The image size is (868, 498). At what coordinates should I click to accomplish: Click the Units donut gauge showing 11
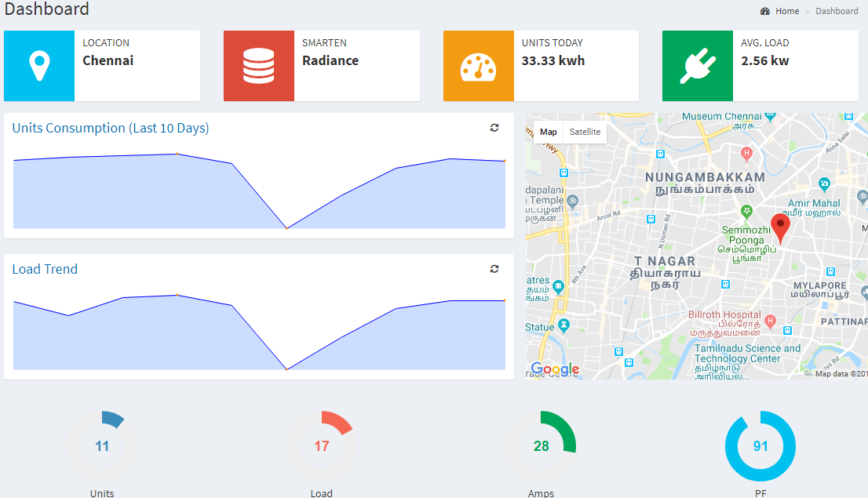[102, 446]
